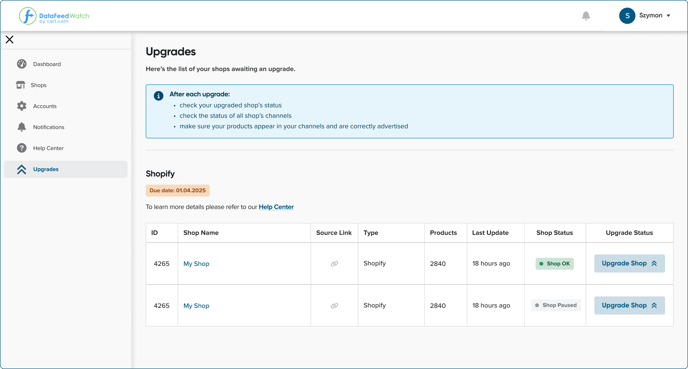The width and height of the screenshot is (688, 369).
Task: Click the Type column header
Action: tap(371, 233)
